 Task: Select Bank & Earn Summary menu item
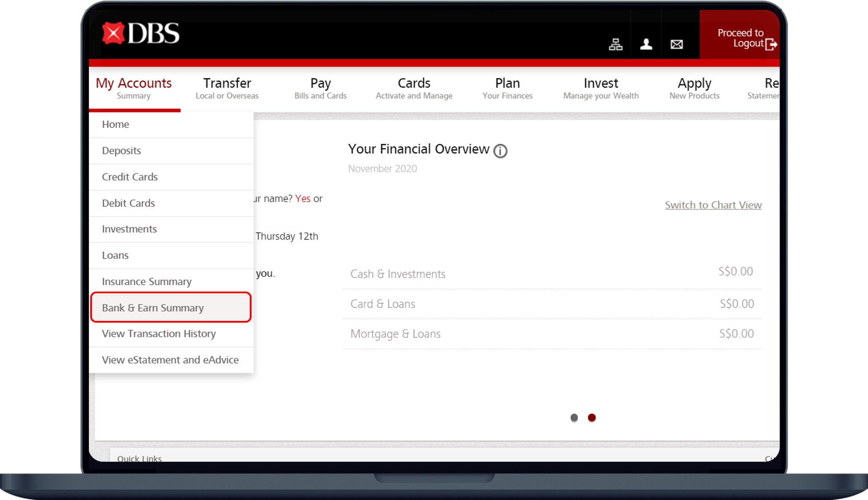tap(153, 308)
